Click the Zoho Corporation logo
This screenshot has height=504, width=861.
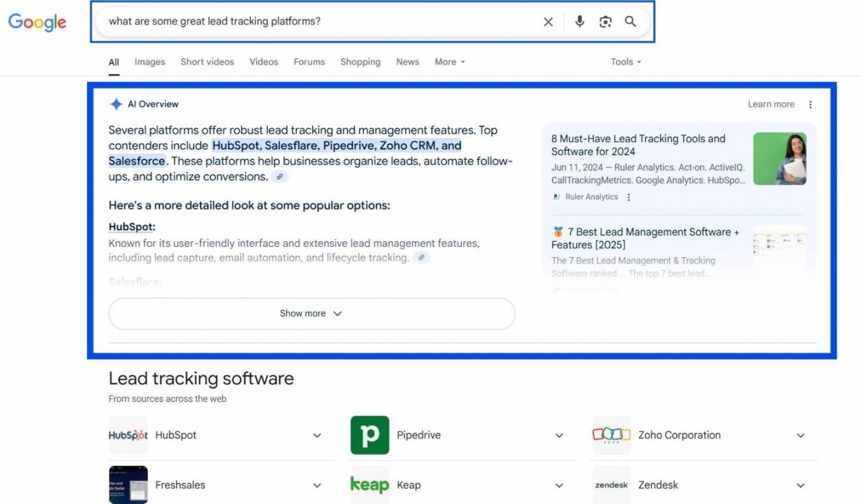pyautogui.click(x=612, y=435)
